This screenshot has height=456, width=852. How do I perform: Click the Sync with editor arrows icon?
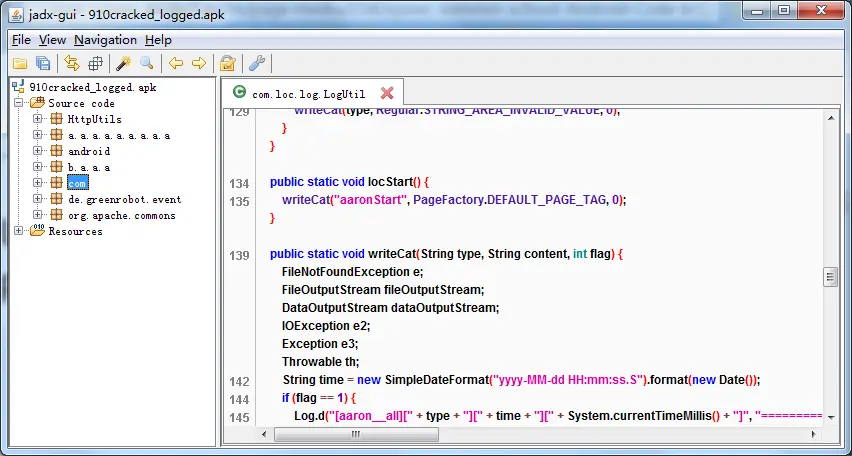click(72, 64)
